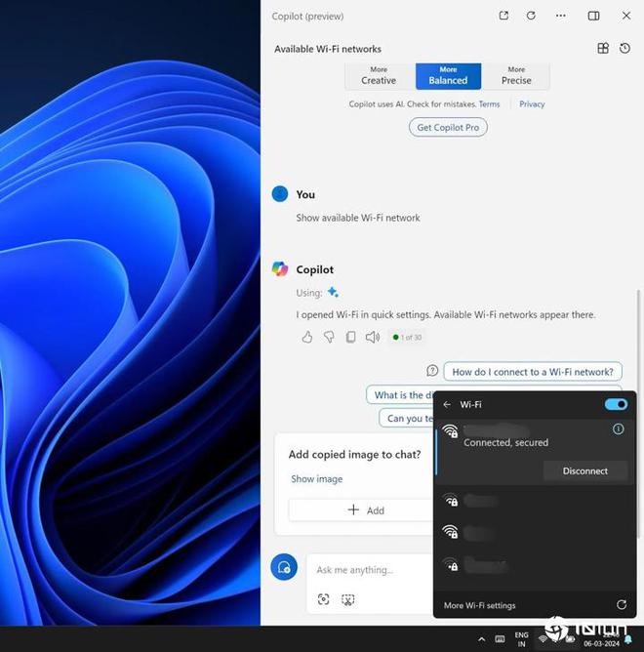Give thumbs down to Copilot response

point(329,337)
